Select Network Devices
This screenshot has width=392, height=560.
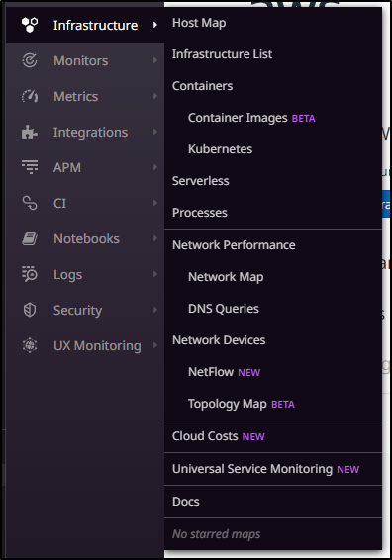pos(219,340)
